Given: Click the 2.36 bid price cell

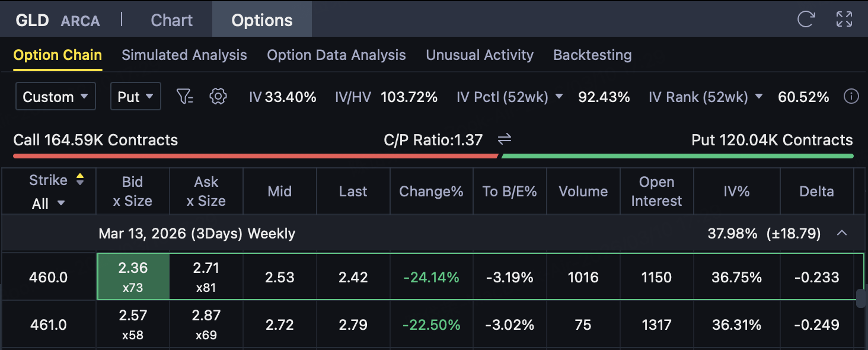Looking at the screenshot, I should point(133,276).
